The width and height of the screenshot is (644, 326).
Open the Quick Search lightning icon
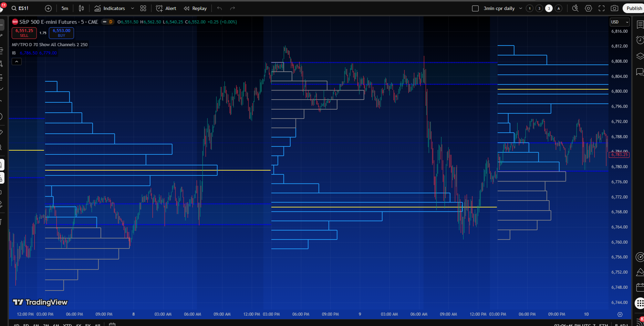[575, 8]
